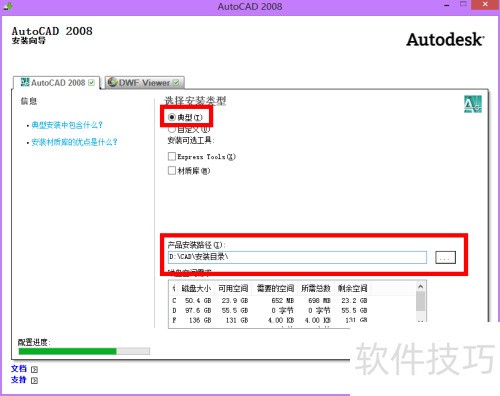Switch to the AutoCAD 2008 tab

tap(57, 83)
